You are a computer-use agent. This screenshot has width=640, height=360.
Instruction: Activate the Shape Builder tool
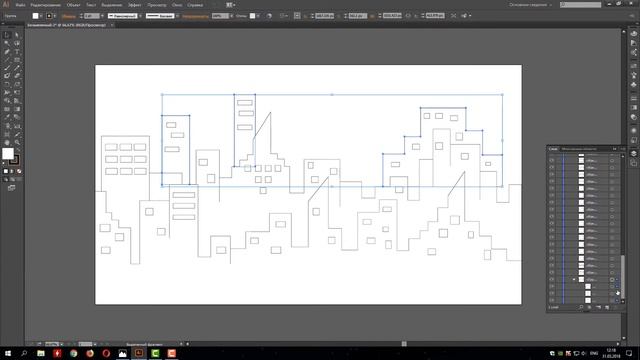7,101
